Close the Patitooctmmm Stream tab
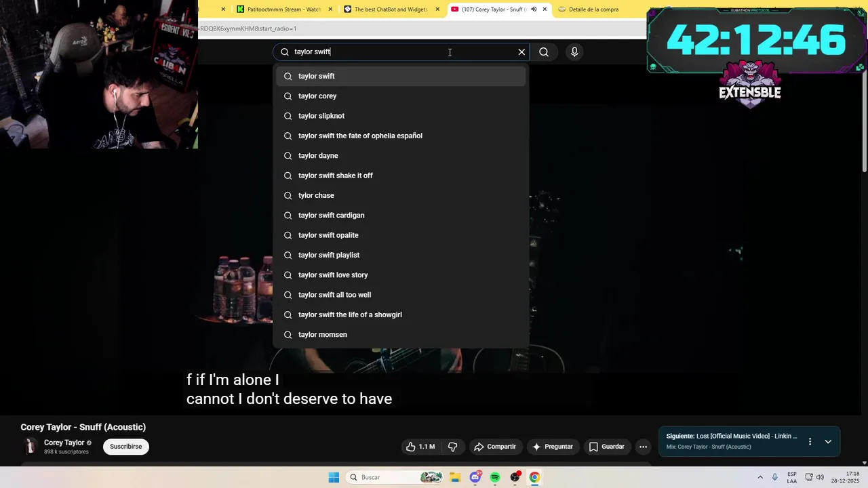 coord(330,9)
